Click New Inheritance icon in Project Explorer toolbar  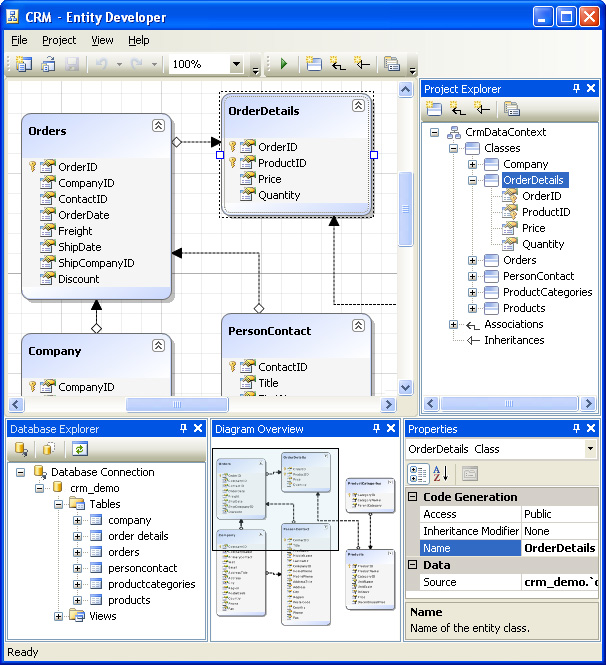point(482,109)
